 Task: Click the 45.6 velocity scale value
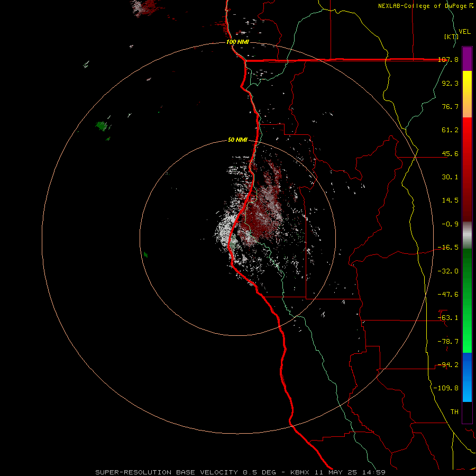450,153
